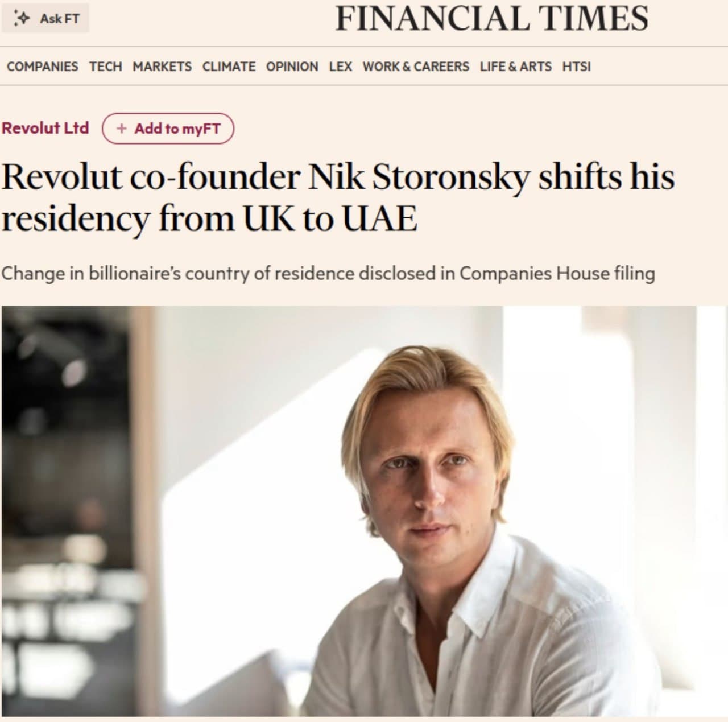Click the sparkle icon on Ask FT
This screenshot has width=728, height=722.
23,18
